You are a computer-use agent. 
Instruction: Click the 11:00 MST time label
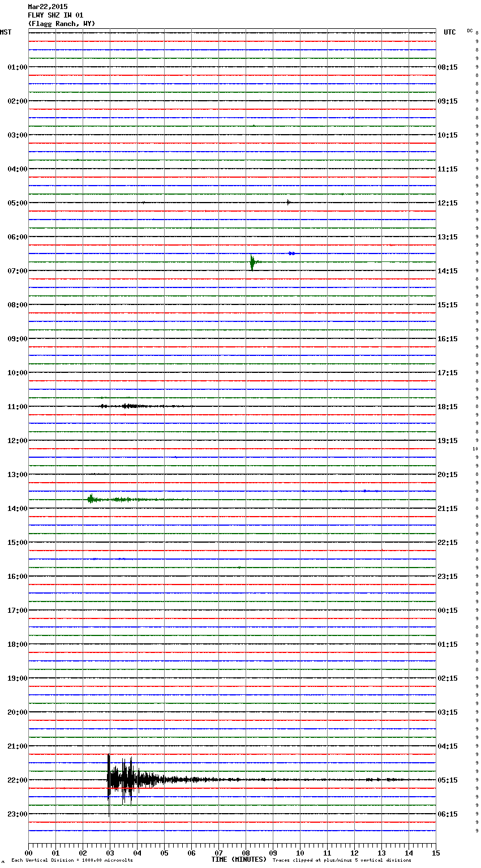[x=17, y=406]
